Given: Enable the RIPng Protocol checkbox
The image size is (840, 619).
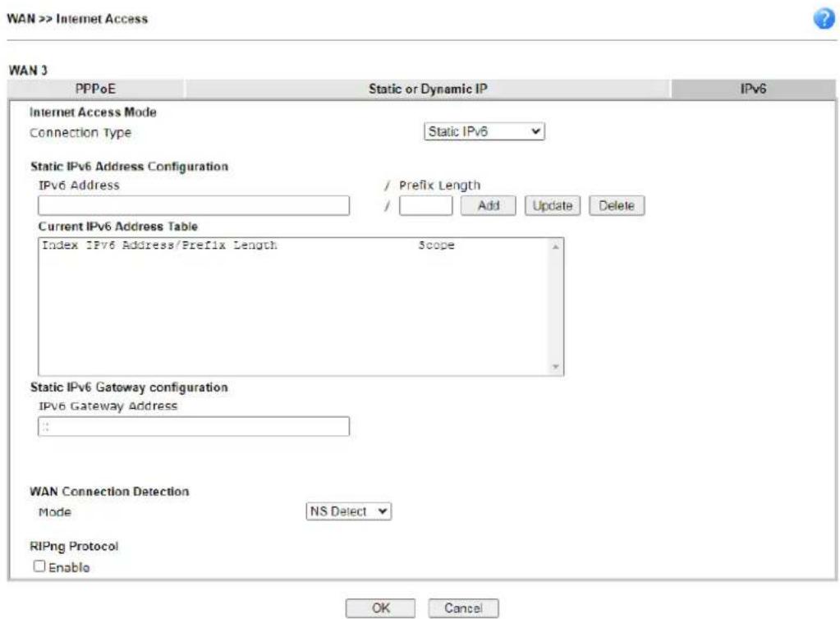Looking at the screenshot, I should point(39,566).
